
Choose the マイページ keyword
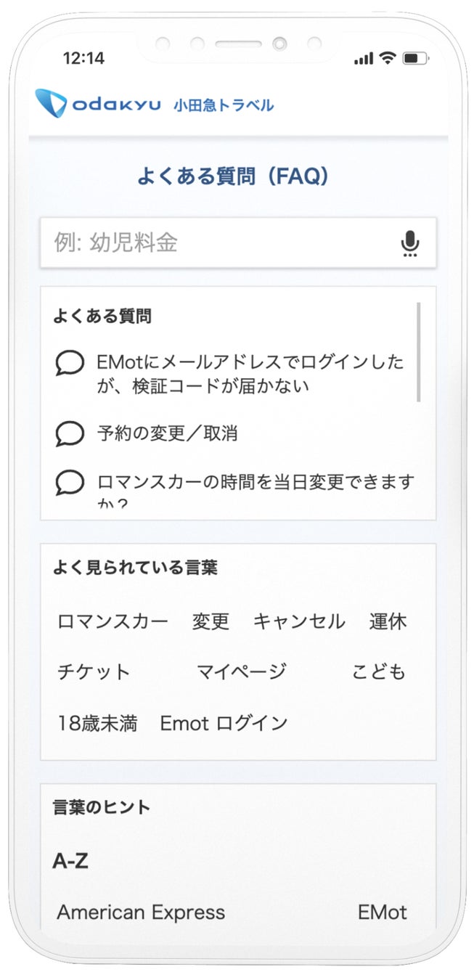242,671
